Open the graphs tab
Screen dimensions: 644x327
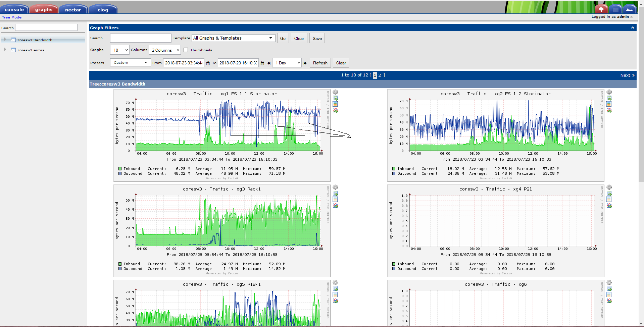point(44,9)
